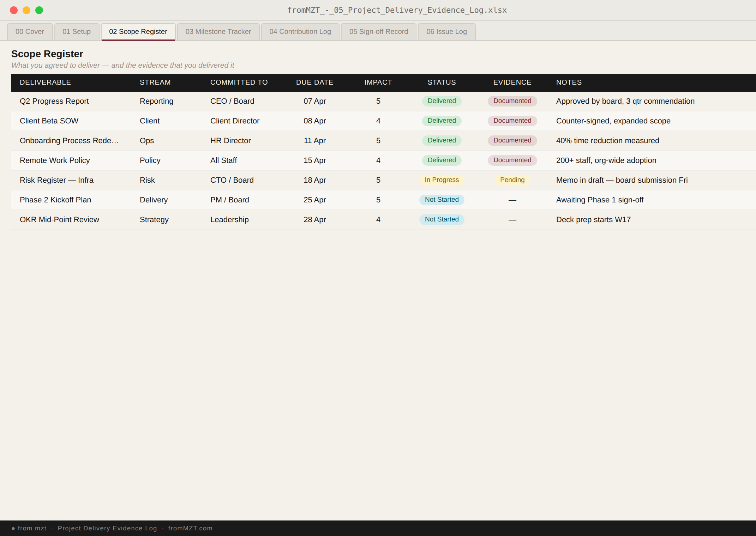Viewport: 756px width, 536px height.
Task: Click the note '40% time reduction measured'
Action: coord(607,141)
